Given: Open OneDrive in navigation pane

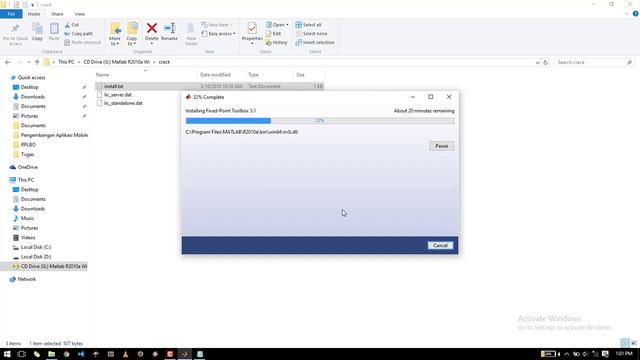Looking at the screenshot, I should coord(27,167).
